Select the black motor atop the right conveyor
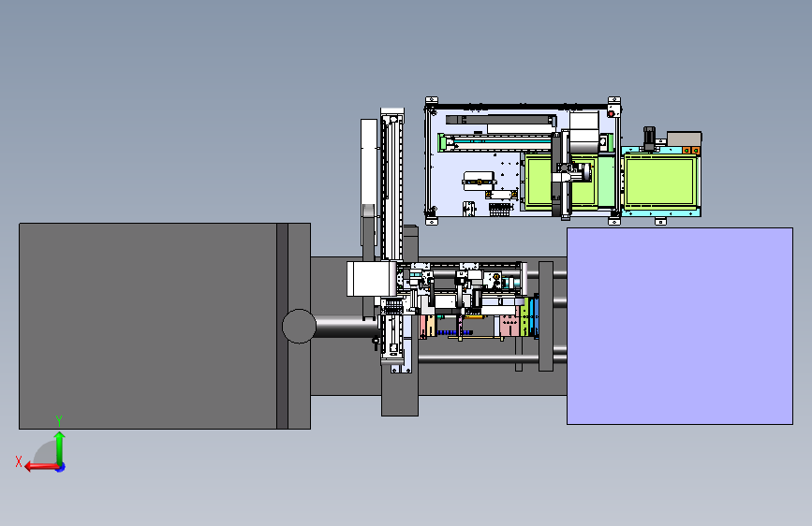812x526 pixels. pos(649,139)
